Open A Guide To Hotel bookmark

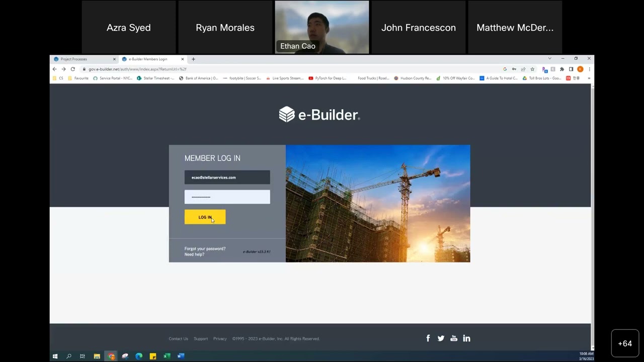coord(499,78)
